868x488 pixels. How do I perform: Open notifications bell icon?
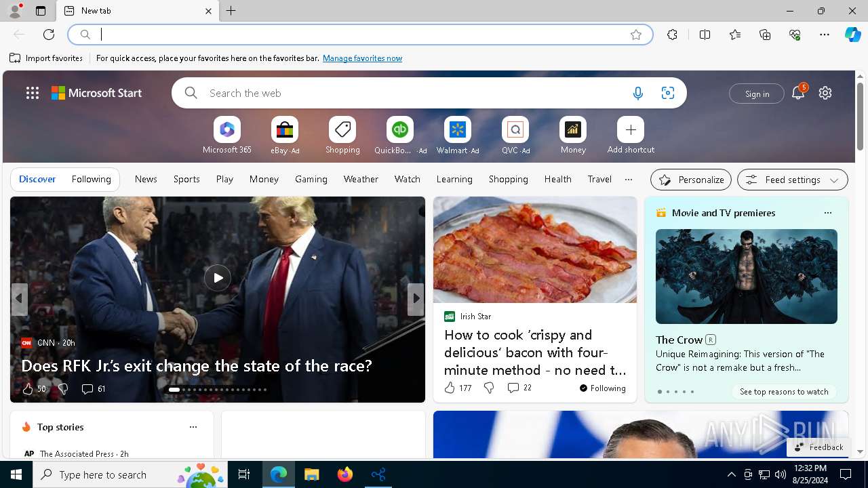(x=798, y=93)
